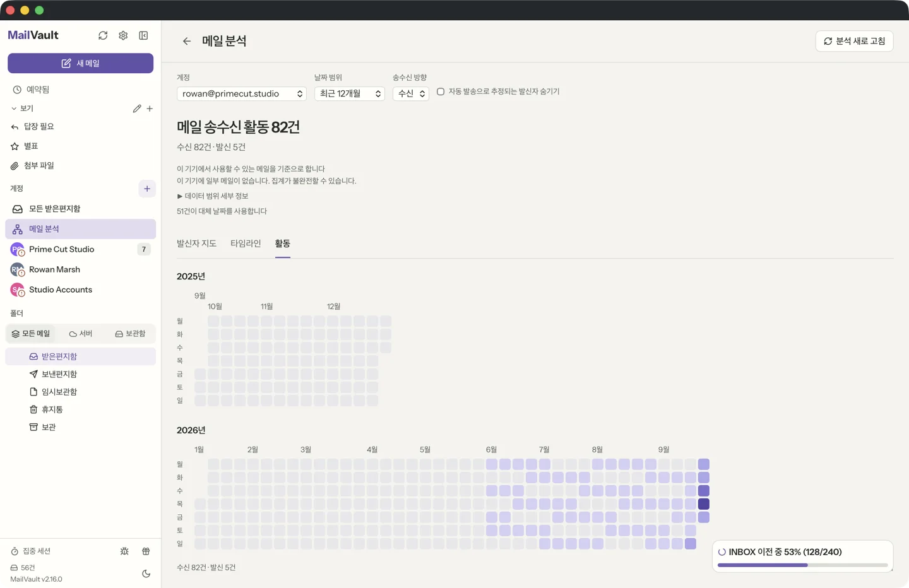Switch folder scope to 보관함
This screenshot has width=909, height=588.
click(x=130, y=334)
